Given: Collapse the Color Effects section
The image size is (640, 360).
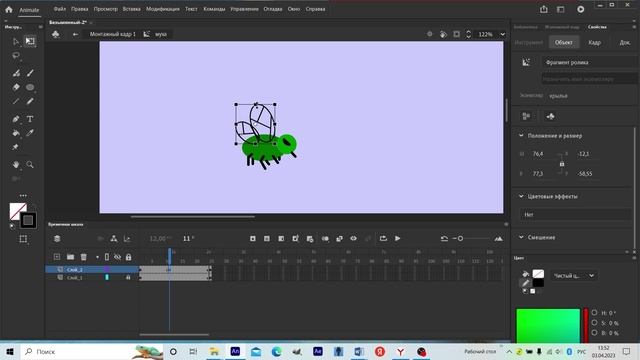Looking at the screenshot, I should [x=521, y=196].
